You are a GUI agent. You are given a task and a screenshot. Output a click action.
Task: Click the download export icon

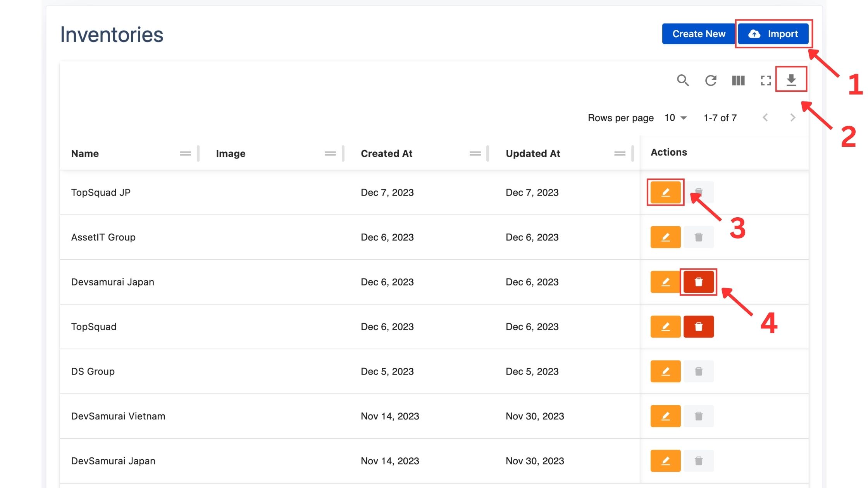tap(791, 80)
